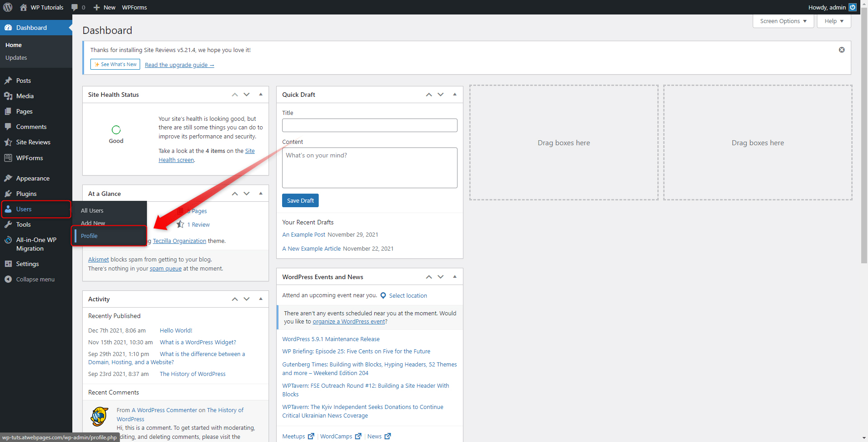Click the star icon beside 1 Review
The width and height of the screenshot is (868, 442).
click(180, 224)
